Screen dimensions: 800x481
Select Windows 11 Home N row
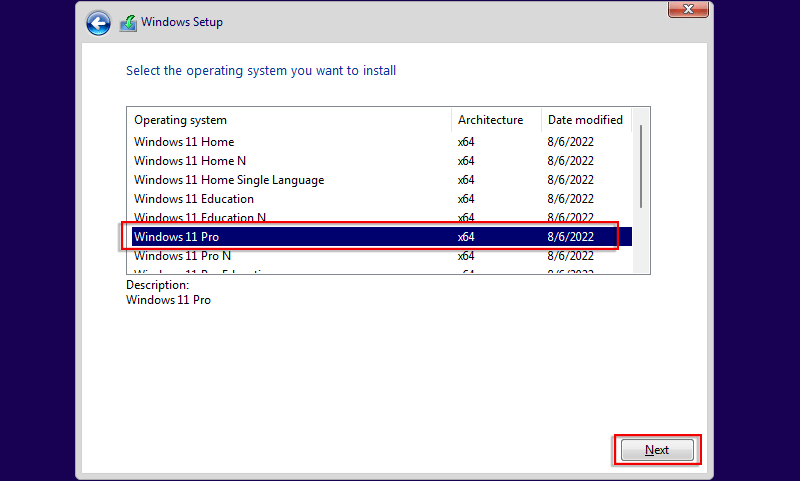(190, 161)
